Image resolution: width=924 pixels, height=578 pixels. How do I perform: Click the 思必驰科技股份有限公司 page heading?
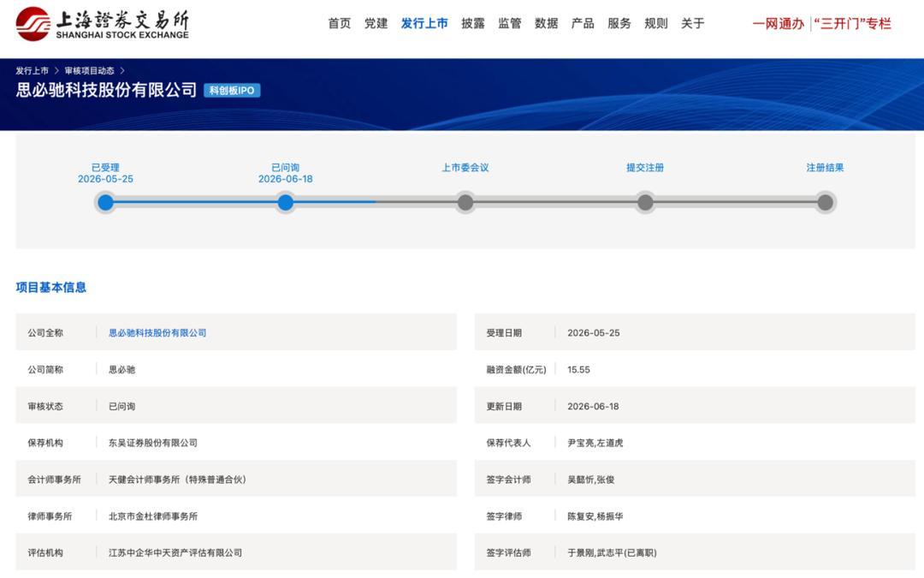pos(106,90)
